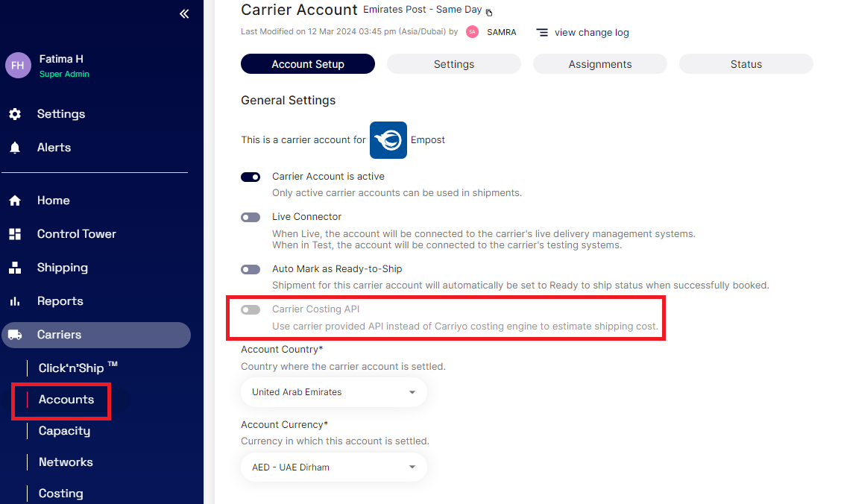Open Control Tower dashboard icon

click(x=15, y=234)
